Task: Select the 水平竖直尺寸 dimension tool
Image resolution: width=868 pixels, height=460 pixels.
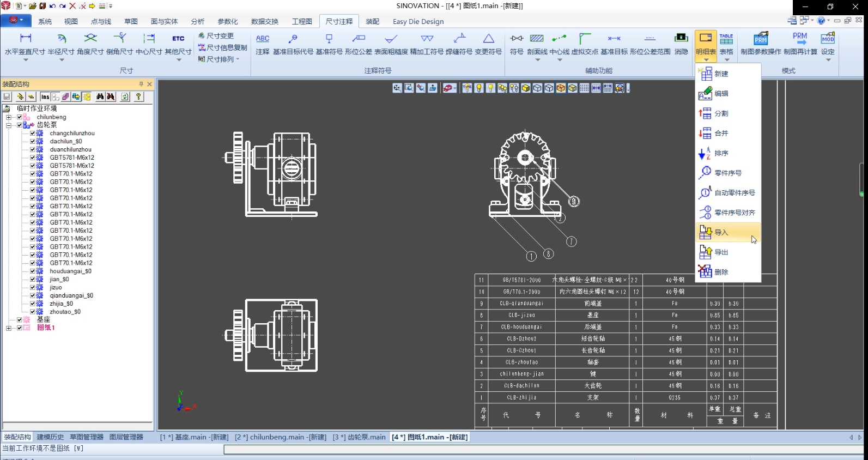Action: (x=25, y=43)
